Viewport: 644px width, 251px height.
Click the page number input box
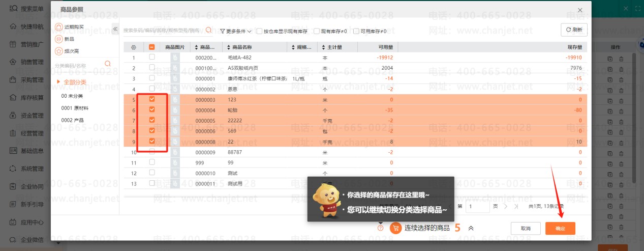click(478, 206)
